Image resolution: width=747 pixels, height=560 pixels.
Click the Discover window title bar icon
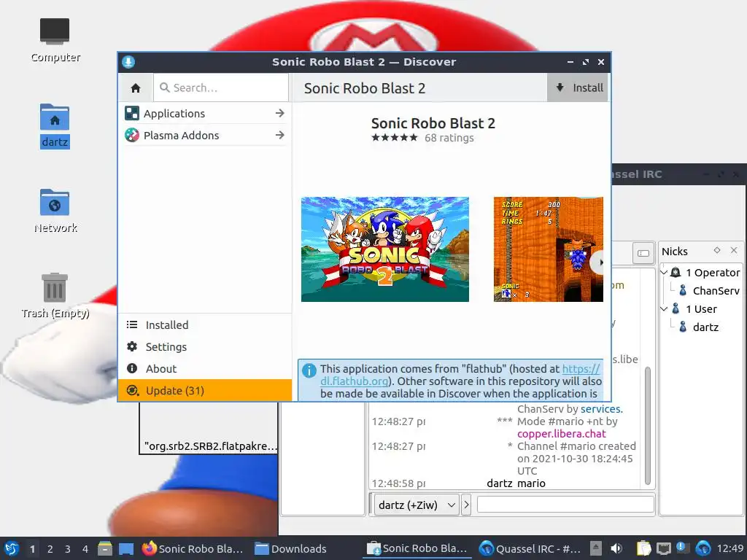pyautogui.click(x=128, y=62)
